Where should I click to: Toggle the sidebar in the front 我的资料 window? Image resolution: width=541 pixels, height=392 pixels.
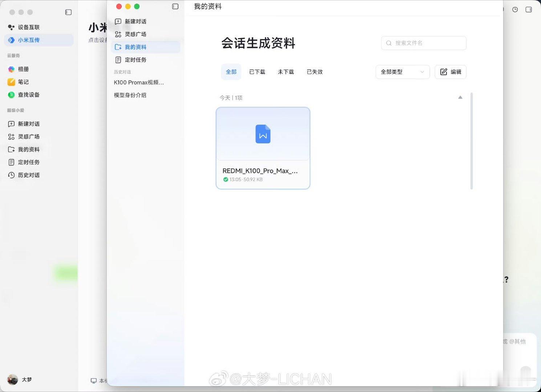[x=175, y=7]
